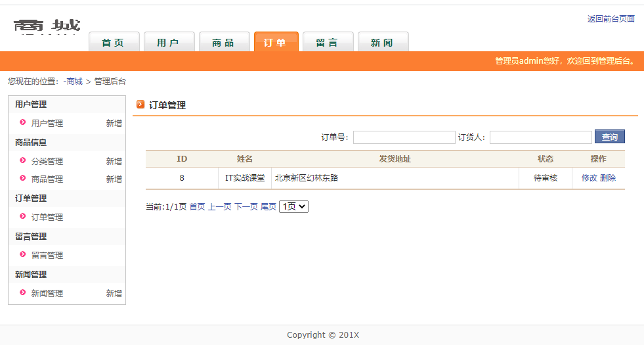
Task: Focus the 订货人 input field
Action: coord(540,137)
